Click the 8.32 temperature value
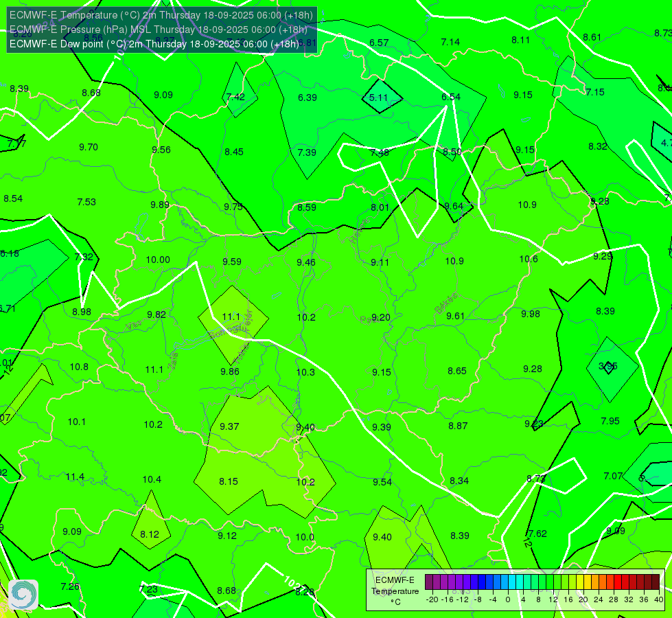 tap(597, 146)
